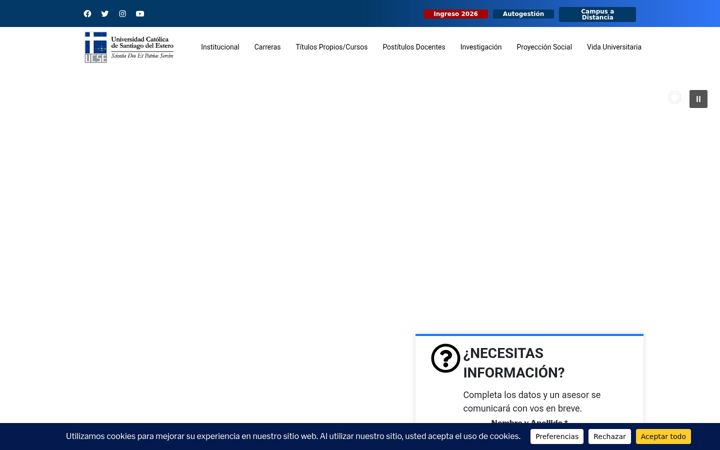Click the slideshow indicator dot near pause button
The width and height of the screenshot is (720, 450).
(674, 97)
